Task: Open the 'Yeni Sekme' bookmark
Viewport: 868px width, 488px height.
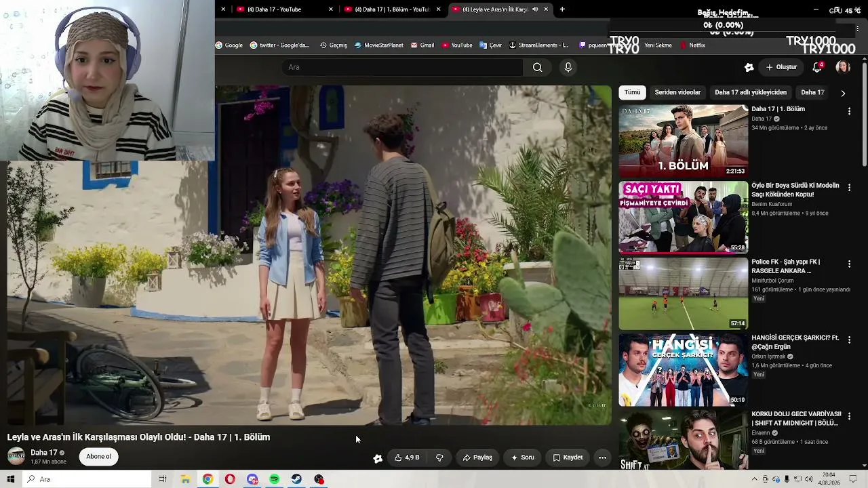Action: click(x=658, y=45)
